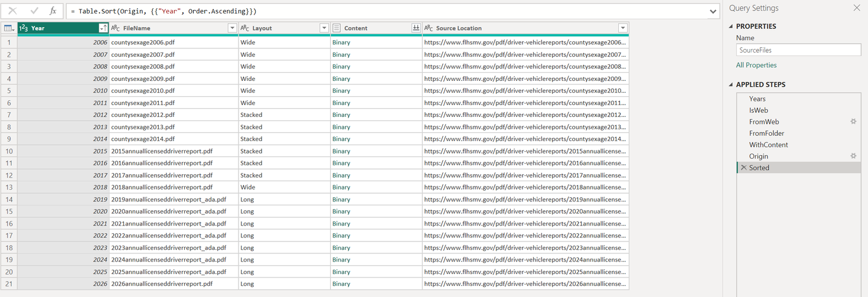Viewport: 868px width, 297px height.
Task: Open the Layout column filter dropdown
Action: coord(324,28)
